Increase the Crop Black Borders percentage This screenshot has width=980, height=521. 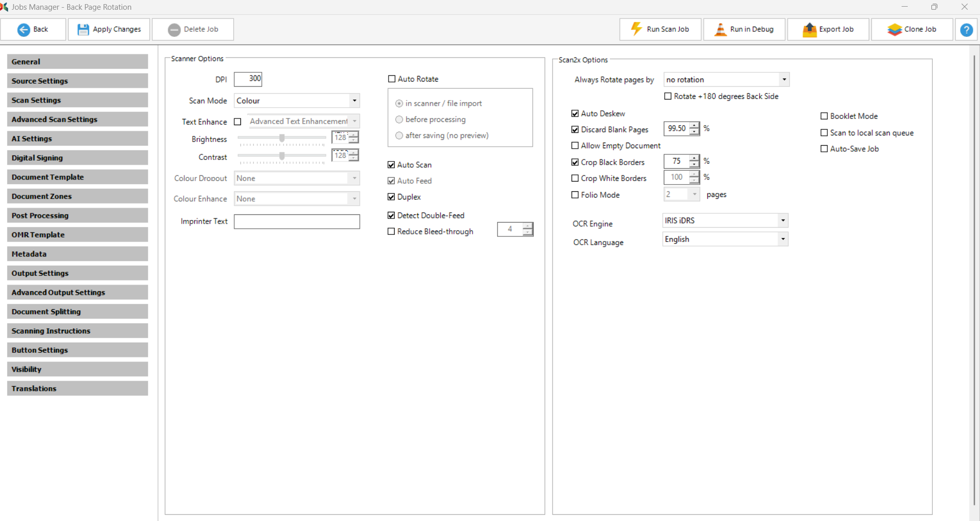694,158
